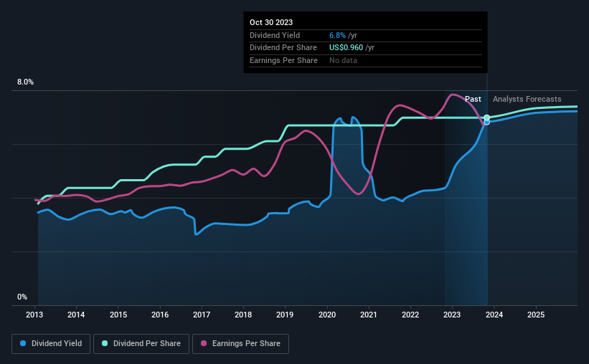Click the 2021 x-axis label
589x364 pixels.
pos(369,315)
